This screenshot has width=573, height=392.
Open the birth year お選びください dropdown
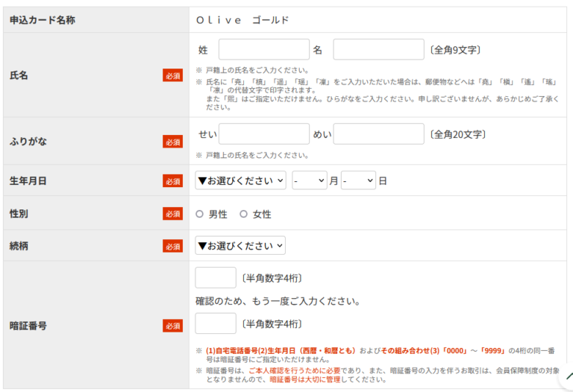tap(240, 180)
